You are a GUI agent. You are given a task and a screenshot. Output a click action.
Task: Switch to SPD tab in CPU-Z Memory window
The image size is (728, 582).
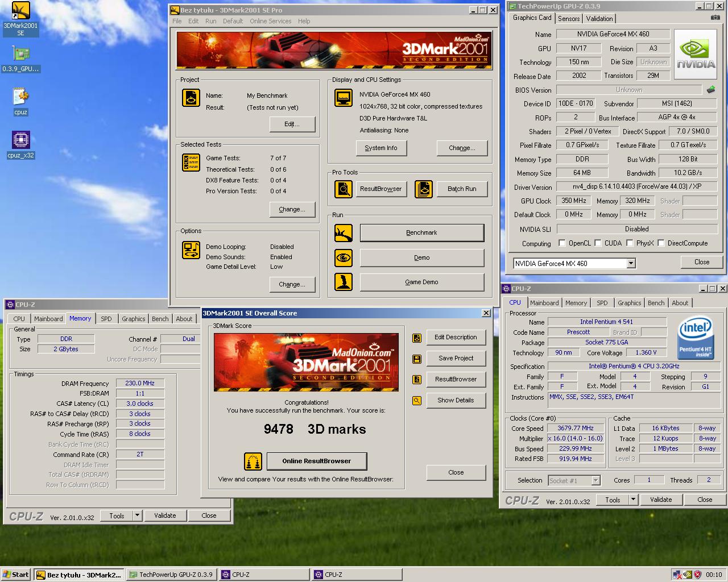coord(106,319)
